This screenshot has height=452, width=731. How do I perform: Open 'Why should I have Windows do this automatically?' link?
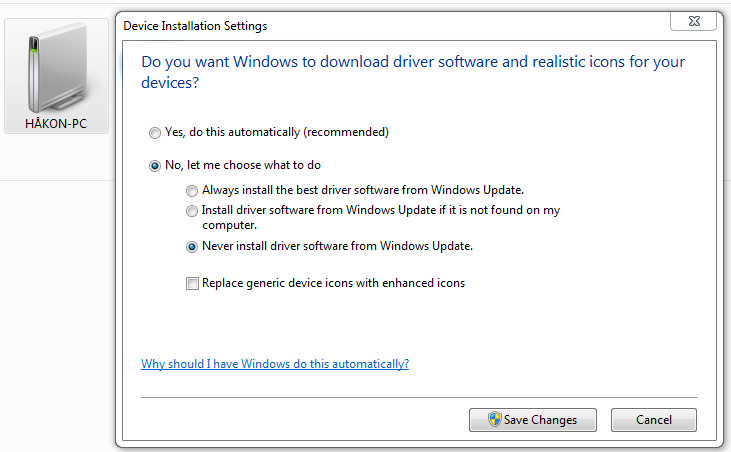(275, 364)
